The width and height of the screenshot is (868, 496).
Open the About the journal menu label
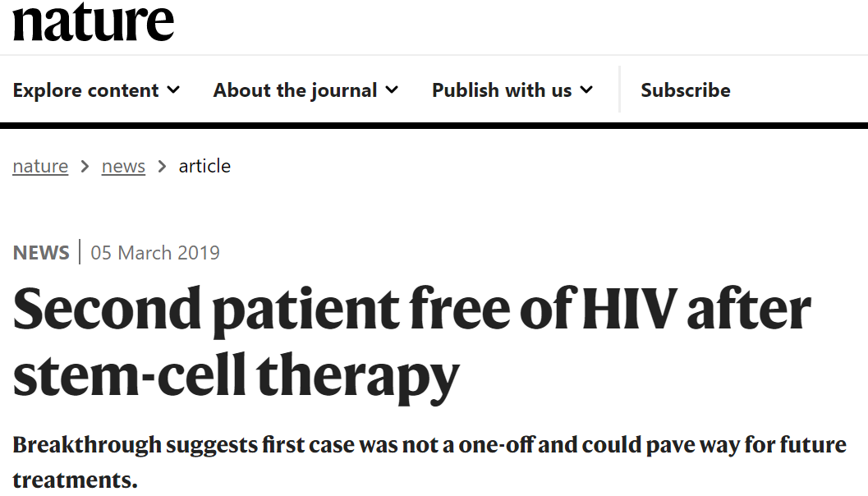[x=295, y=90]
